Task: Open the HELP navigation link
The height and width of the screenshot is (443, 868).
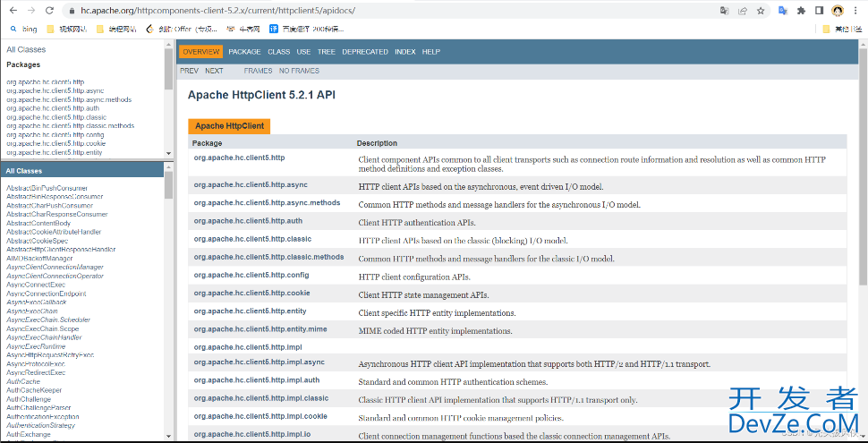Action: [x=430, y=52]
